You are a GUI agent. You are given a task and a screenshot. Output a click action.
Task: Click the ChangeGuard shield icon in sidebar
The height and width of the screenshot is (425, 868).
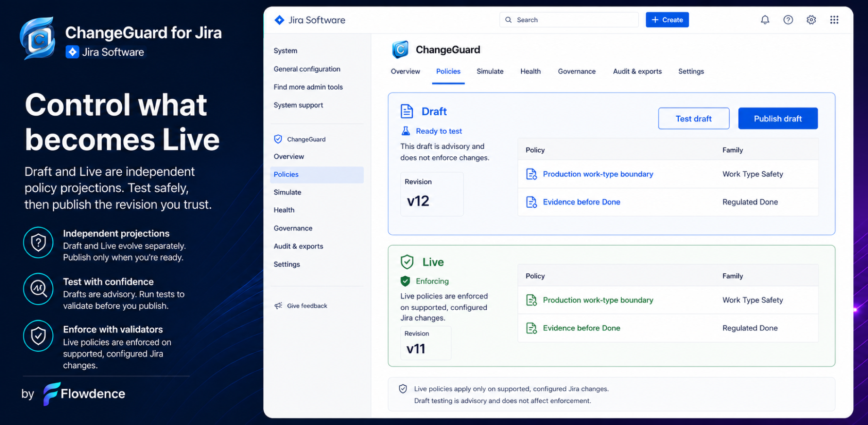278,139
